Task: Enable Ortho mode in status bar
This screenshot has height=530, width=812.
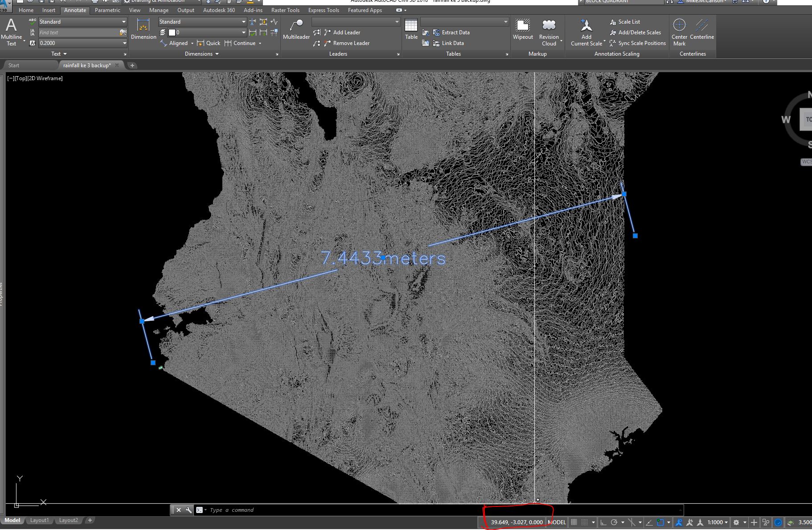Action: [604, 522]
